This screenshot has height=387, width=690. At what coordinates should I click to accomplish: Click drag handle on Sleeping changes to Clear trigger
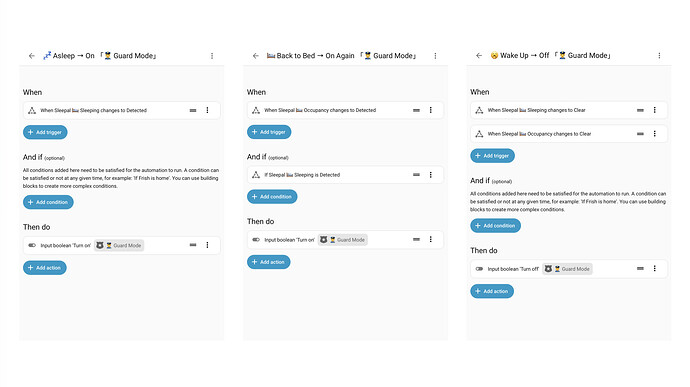tap(640, 110)
